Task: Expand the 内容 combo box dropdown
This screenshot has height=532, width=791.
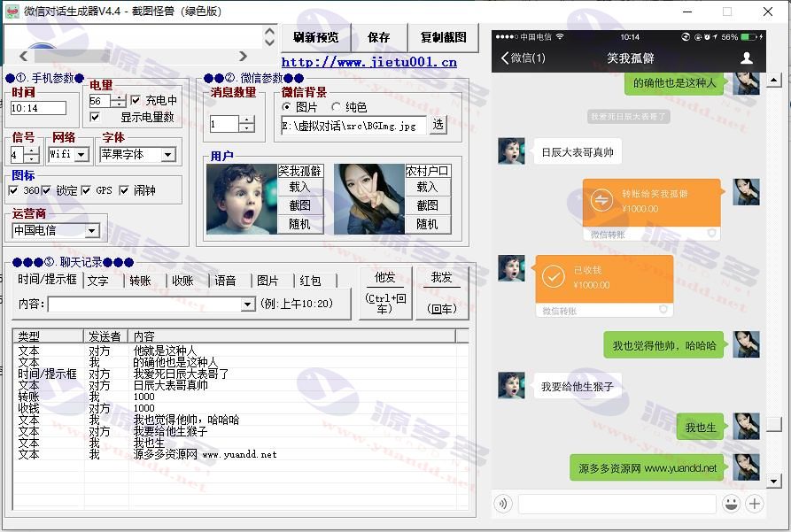Action: click(x=247, y=305)
